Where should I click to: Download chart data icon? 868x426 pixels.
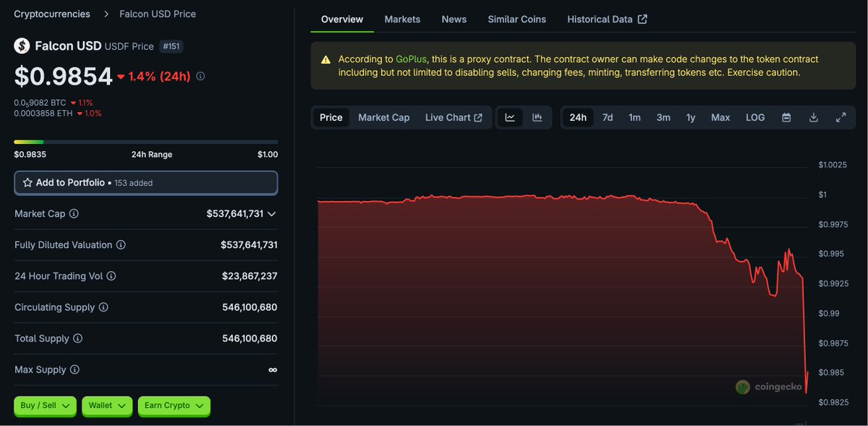point(814,117)
